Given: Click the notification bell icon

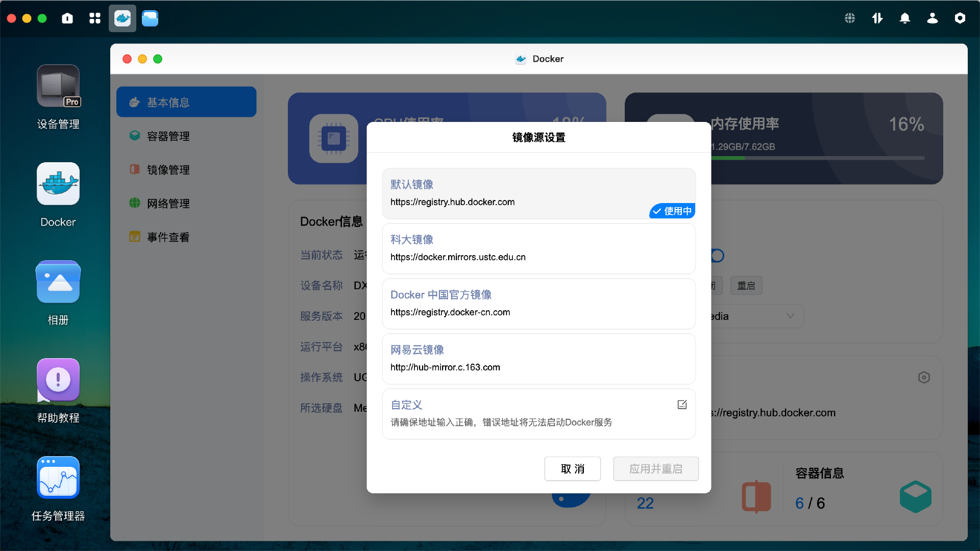Looking at the screenshot, I should coord(904,18).
